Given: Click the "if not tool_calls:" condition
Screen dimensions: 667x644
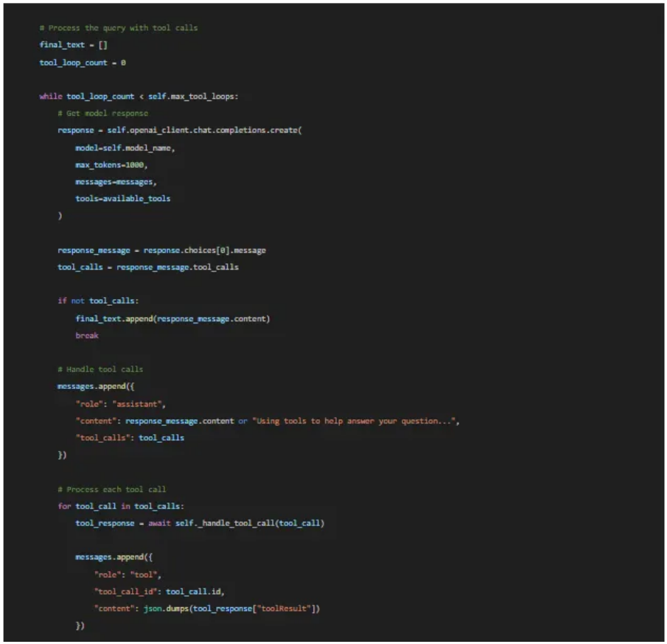Looking at the screenshot, I should (99, 301).
